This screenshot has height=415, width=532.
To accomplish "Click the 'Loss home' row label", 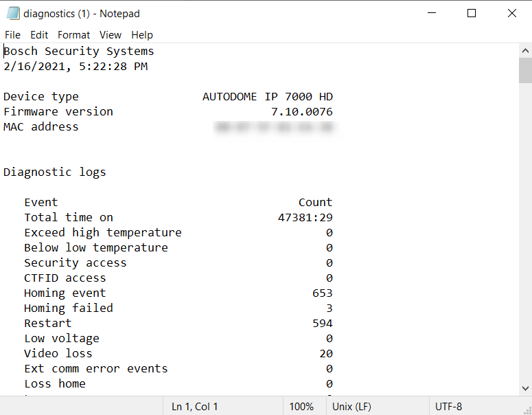I will pos(55,384).
